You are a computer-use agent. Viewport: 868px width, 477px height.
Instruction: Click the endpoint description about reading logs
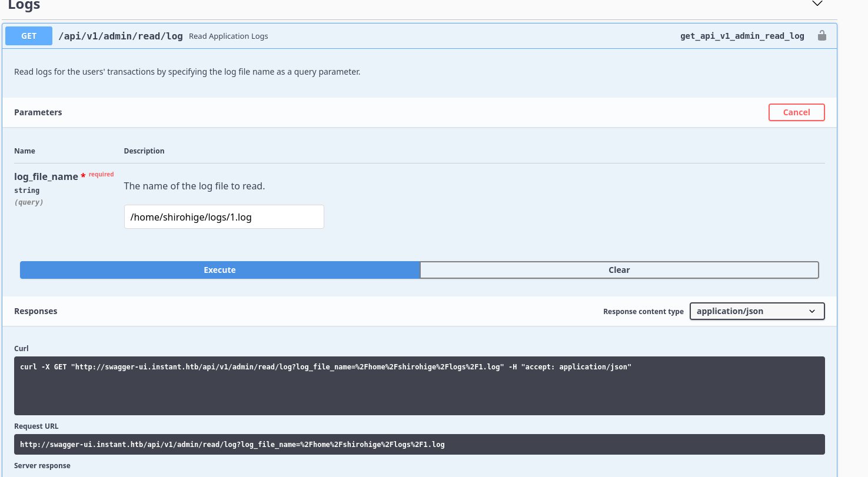pos(187,72)
